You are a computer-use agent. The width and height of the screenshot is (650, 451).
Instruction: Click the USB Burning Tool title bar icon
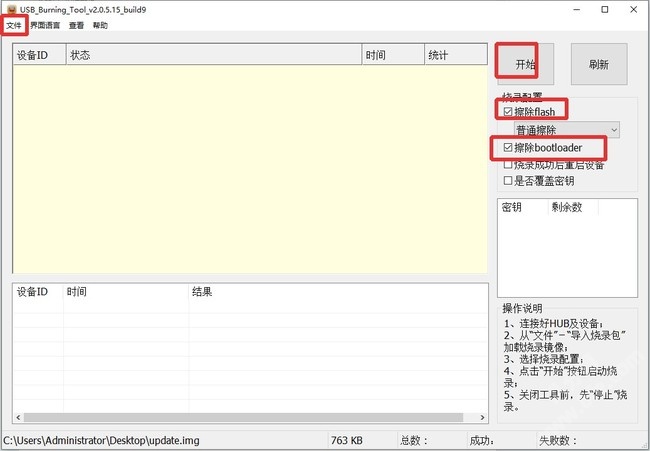click(12, 9)
